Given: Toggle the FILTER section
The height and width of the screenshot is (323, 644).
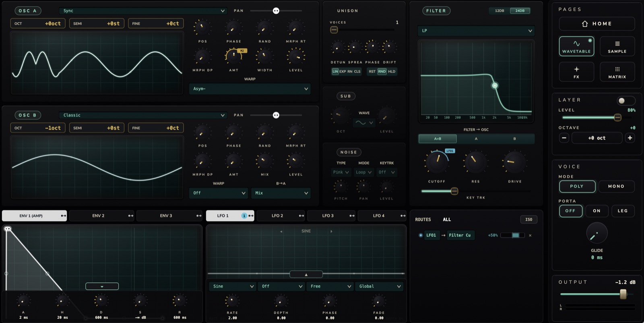Looking at the screenshot, I should click(436, 11).
